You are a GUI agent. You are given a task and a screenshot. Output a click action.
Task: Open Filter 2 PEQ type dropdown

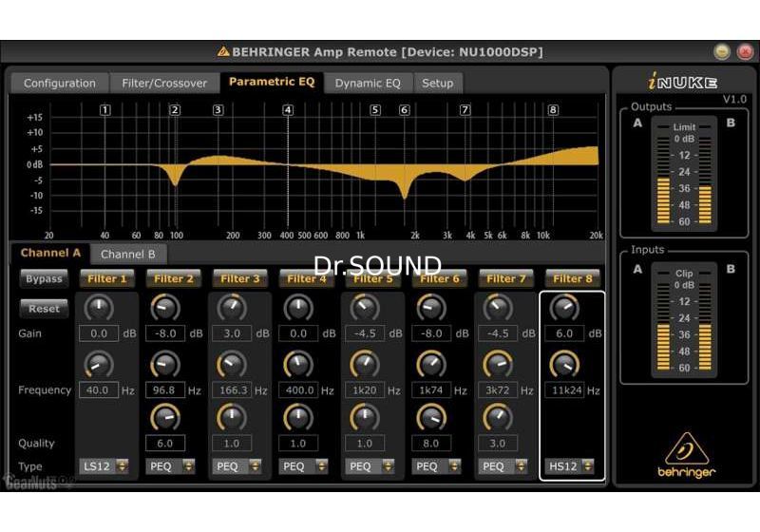170,466
